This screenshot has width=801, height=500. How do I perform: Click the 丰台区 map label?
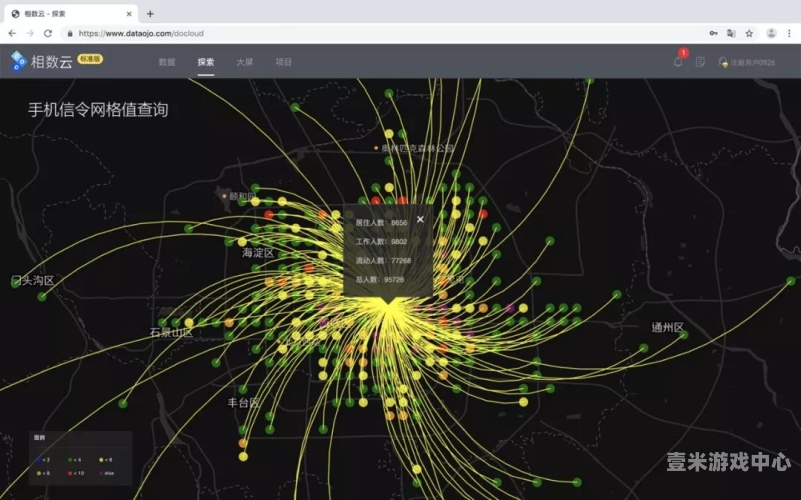tap(243, 402)
